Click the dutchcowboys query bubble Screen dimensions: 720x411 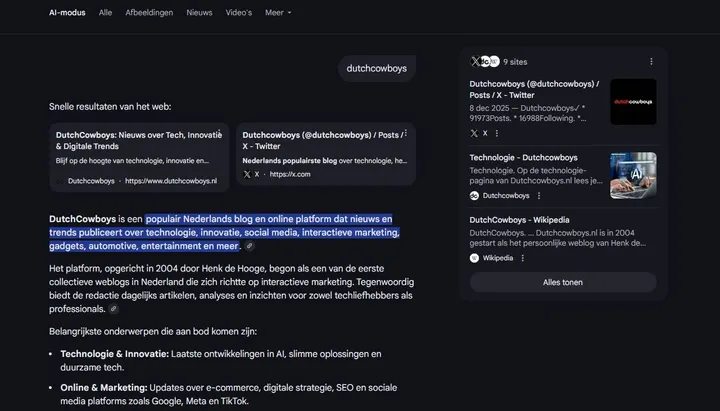pyautogui.click(x=377, y=68)
